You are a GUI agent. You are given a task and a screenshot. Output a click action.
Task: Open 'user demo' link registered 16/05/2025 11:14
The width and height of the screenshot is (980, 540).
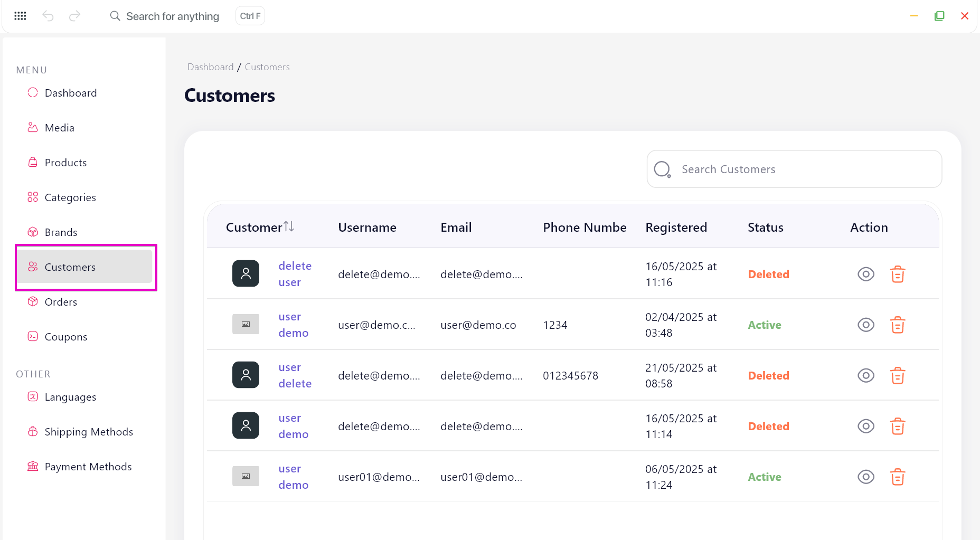(x=293, y=426)
